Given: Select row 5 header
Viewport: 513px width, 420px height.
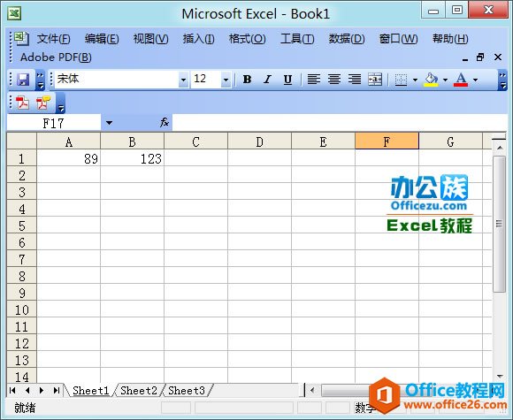Looking at the screenshot, I should (x=21, y=225).
